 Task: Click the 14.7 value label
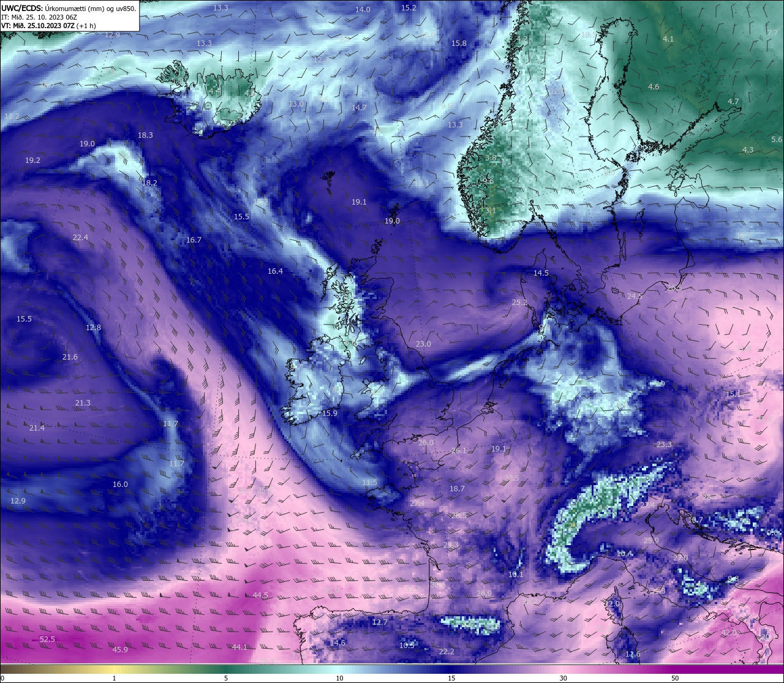359,107
